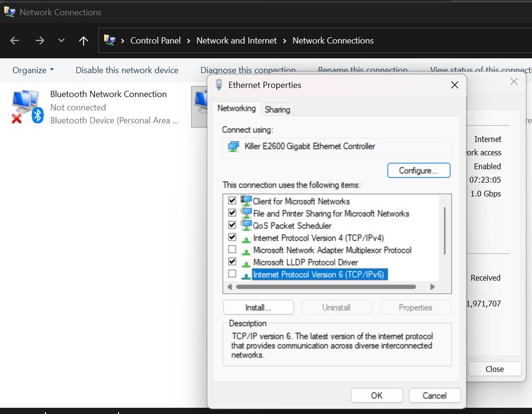Viewport: 532px width, 414px height.
Task: Check Internet Protocol Version 6 checkbox
Action: [x=232, y=274]
